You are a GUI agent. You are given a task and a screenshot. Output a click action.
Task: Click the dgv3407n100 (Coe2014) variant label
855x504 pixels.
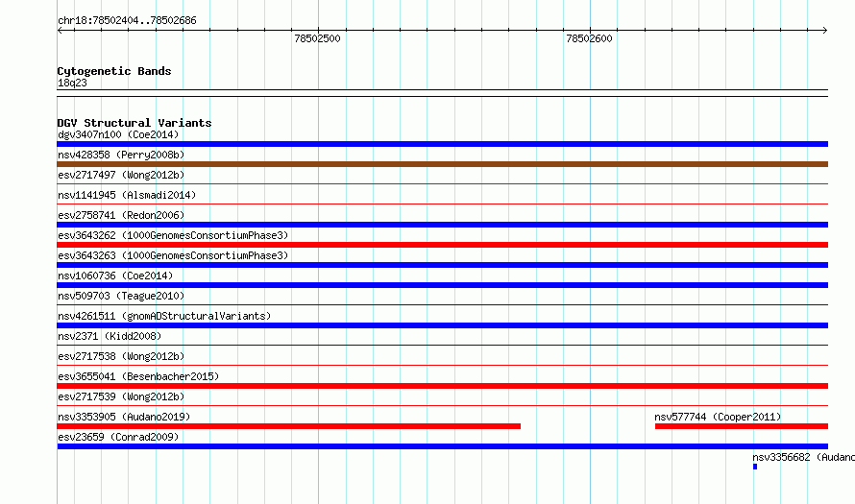pos(118,134)
